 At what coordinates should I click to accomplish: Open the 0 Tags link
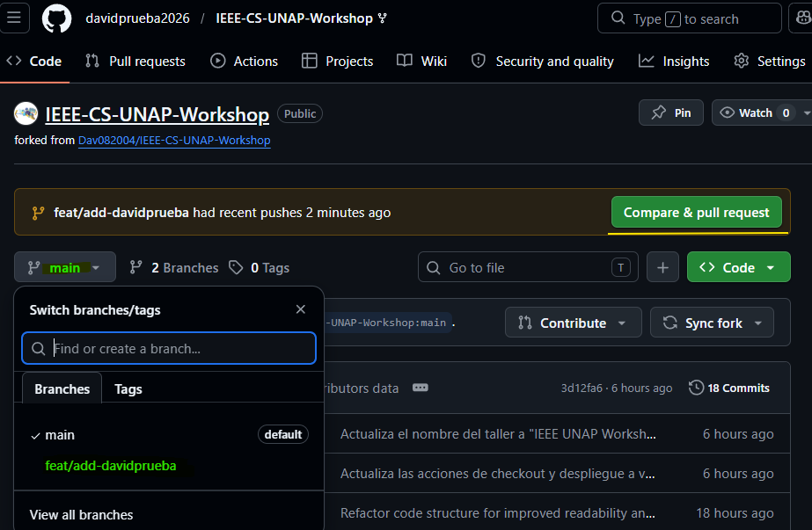[x=260, y=267]
